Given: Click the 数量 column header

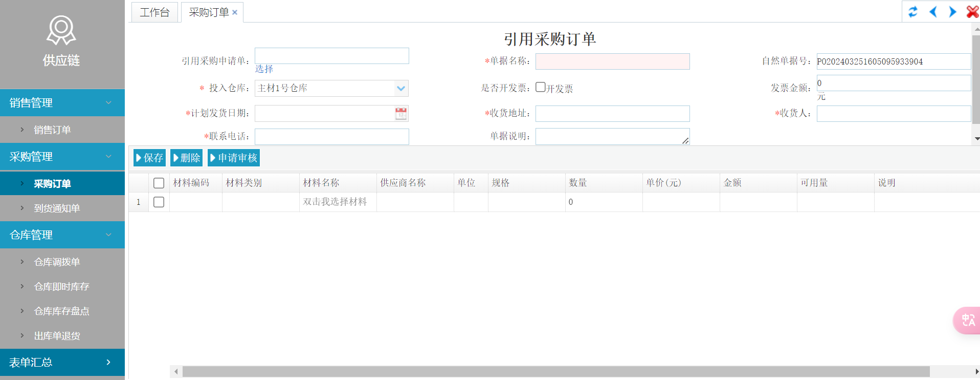Looking at the screenshot, I should [x=604, y=183].
